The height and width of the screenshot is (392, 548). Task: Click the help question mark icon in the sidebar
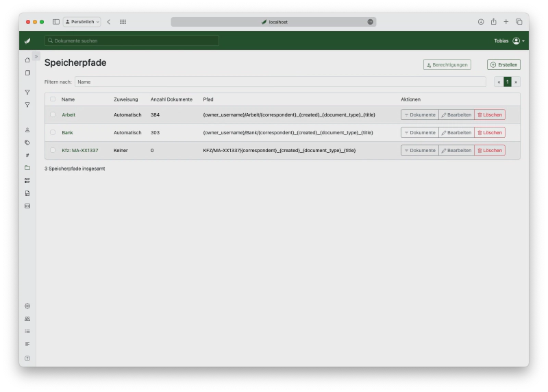(x=27, y=358)
